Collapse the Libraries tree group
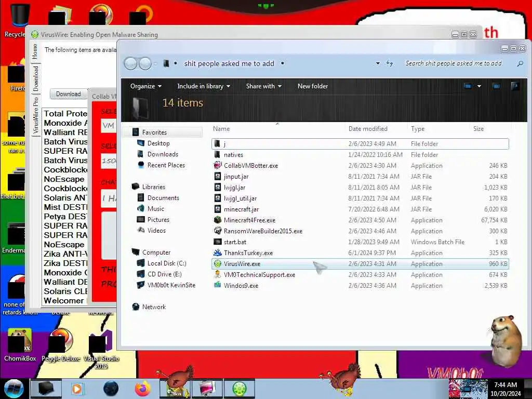 tap(154, 187)
